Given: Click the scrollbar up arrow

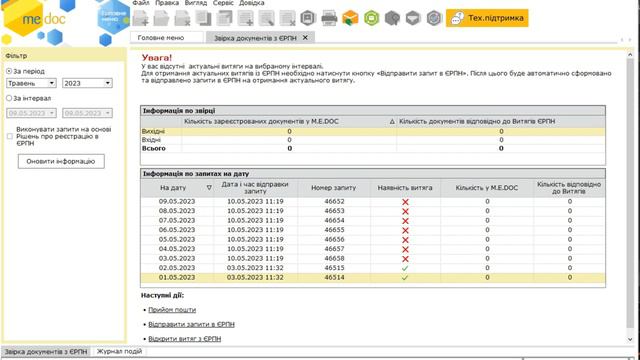Looking at the screenshot, I should click(630, 54).
